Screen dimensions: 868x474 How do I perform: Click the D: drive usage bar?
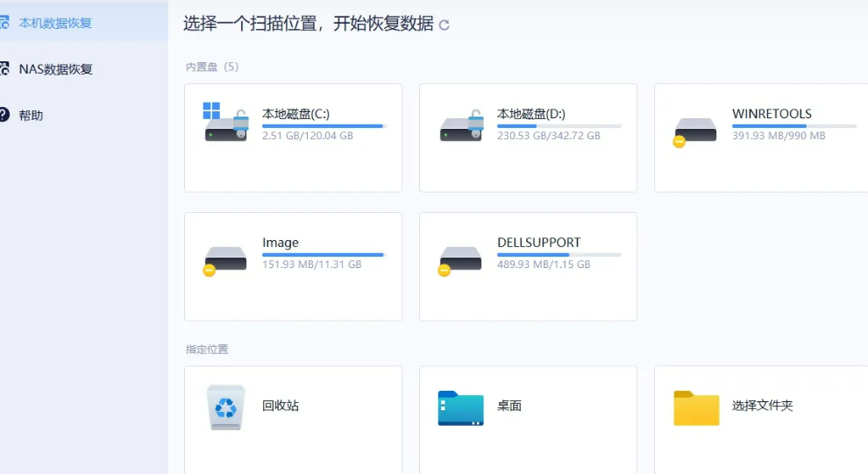(559, 126)
